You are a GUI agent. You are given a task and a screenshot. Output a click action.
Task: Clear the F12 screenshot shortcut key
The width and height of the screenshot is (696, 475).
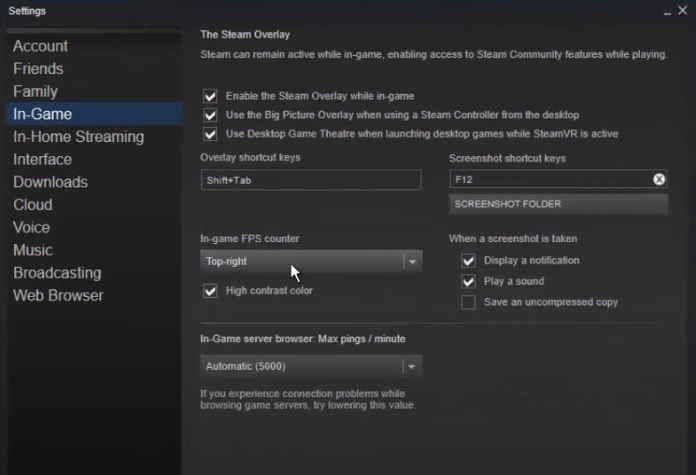[x=659, y=179]
